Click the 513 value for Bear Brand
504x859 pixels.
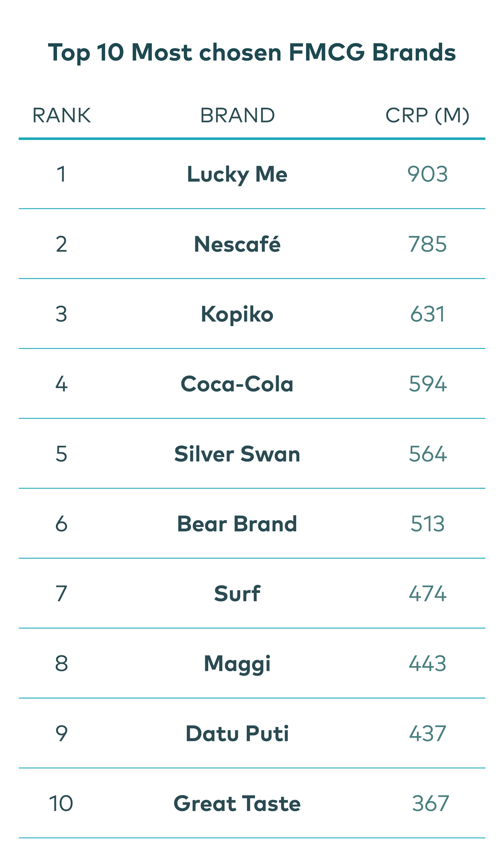coord(428,524)
